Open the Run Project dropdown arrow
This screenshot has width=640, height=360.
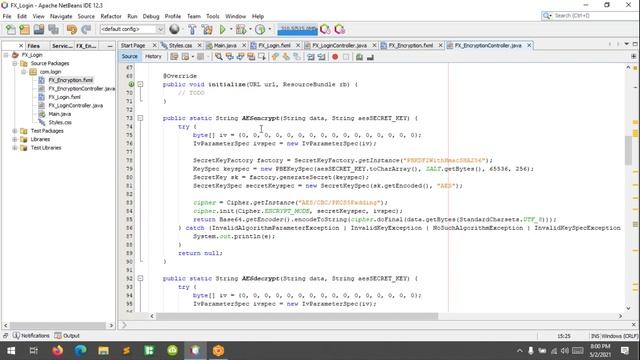231,29
